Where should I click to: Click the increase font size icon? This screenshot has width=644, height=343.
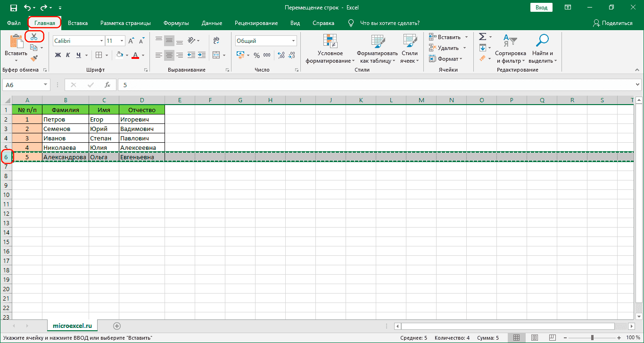point(131,41)
